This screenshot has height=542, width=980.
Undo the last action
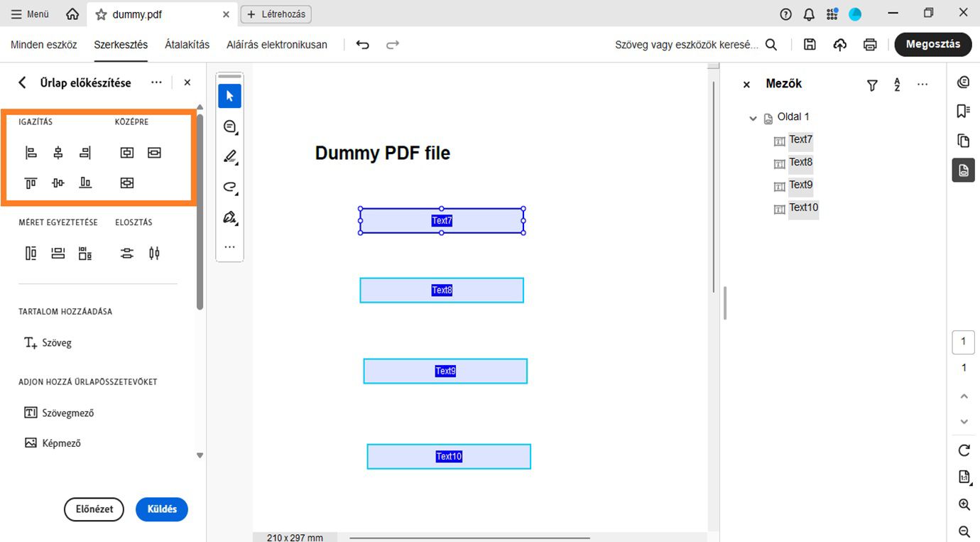[x=363, y=45]
